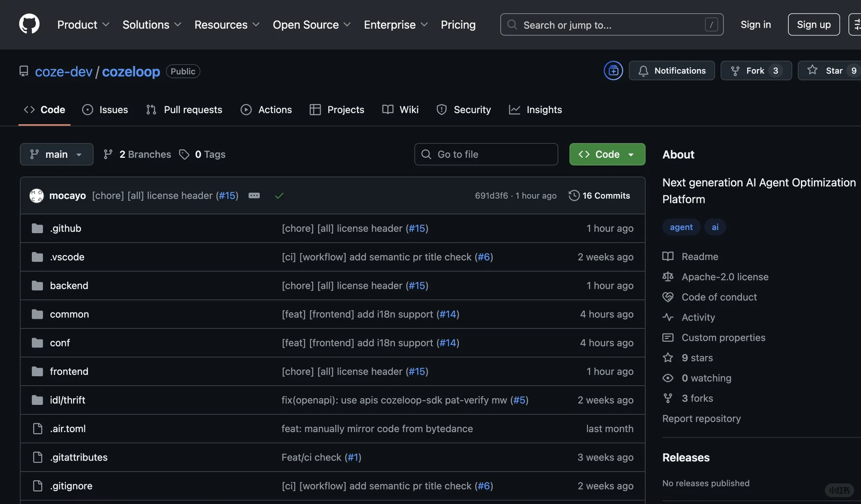Click the commits history clock icon
Image resolution: width=861 pixels, height=504 pixels.
point(574,196)
